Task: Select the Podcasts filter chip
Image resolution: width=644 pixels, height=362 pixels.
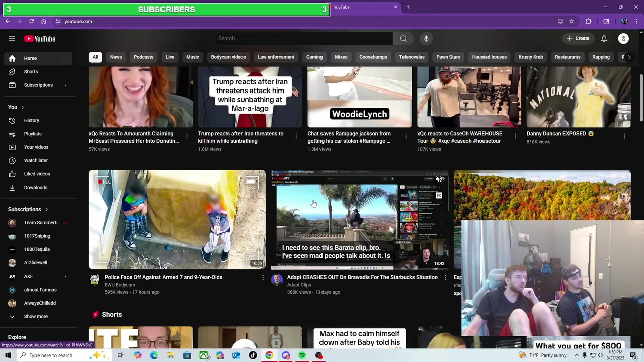Action: (144, 57)
